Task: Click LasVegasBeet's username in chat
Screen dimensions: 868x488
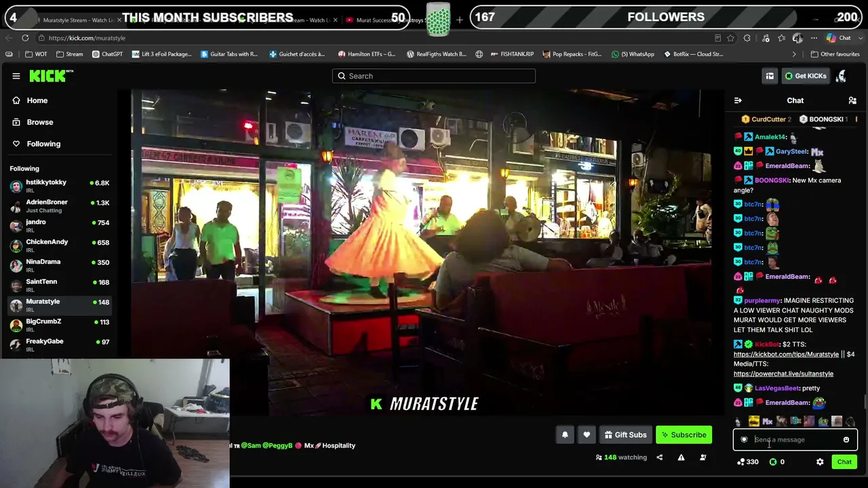Action: [x=777, y=388]
